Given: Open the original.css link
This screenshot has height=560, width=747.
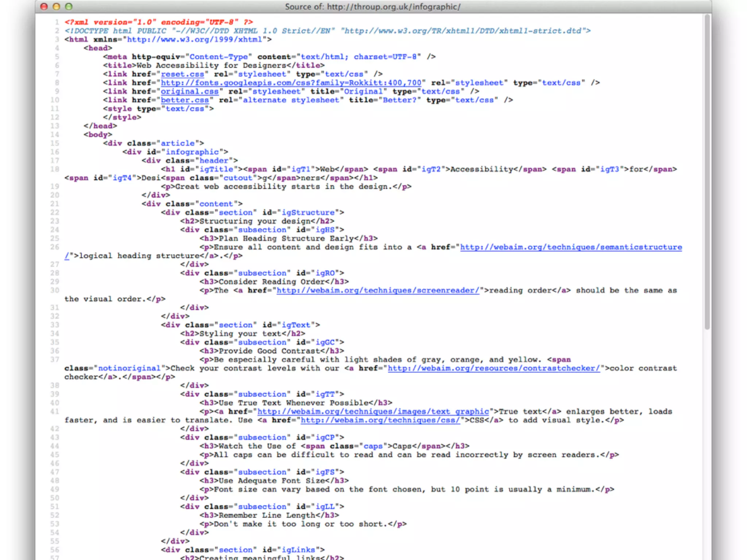Looking at the screenshot, I should tap(190, 92).
